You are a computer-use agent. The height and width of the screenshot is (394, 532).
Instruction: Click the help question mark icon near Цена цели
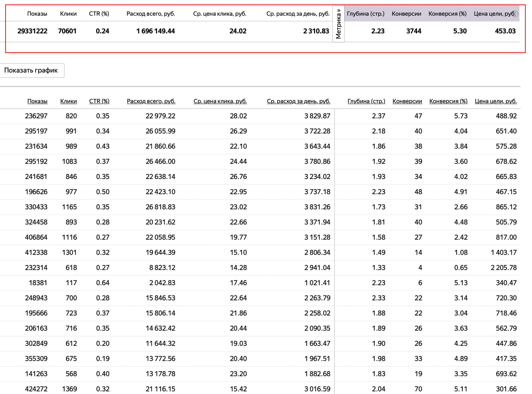click(515, 14)
